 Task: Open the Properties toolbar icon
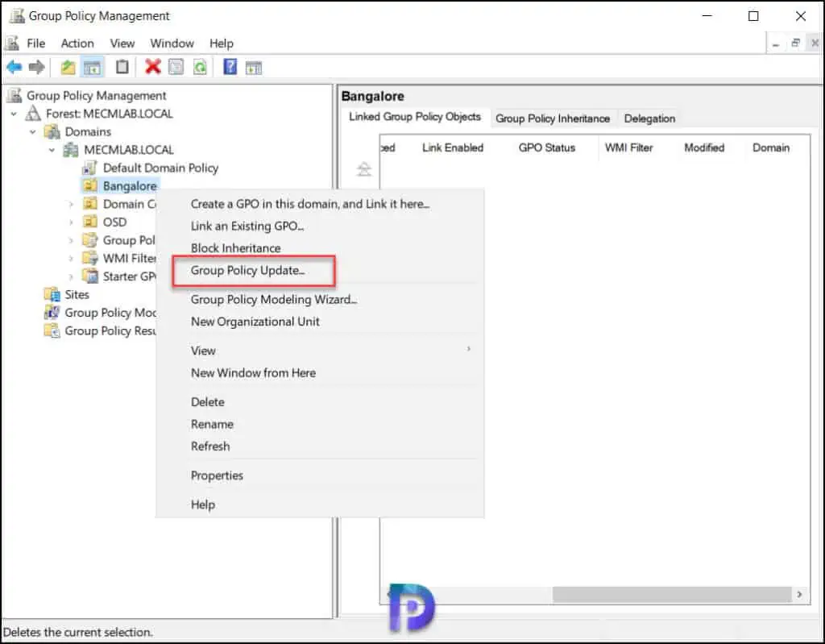point(176,67)
